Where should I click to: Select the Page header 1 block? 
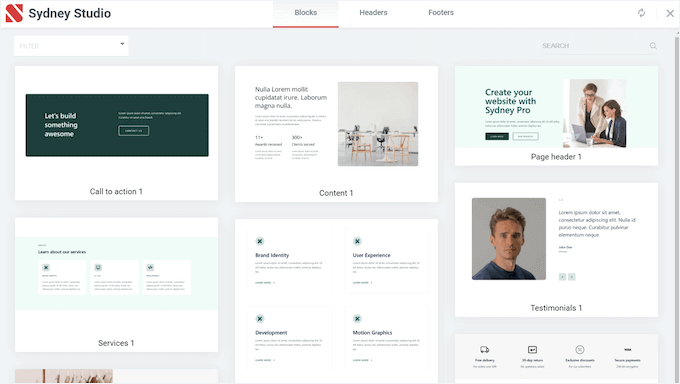[x=556, y=115]
